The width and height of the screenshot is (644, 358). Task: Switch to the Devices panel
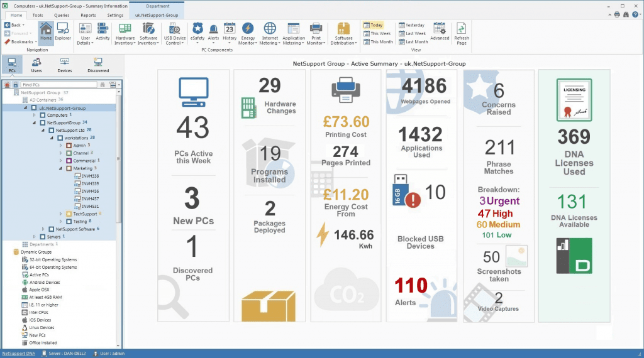click(x=65, y=65)
